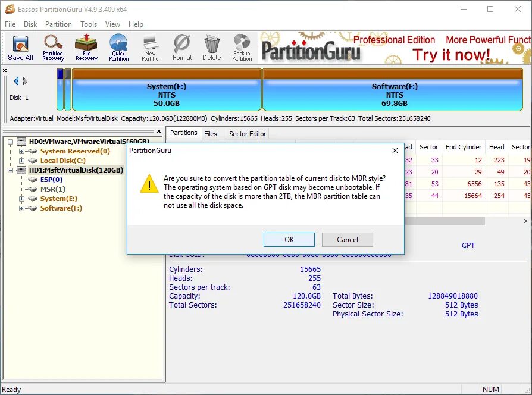Viewport: 532px width, 395px height.
Task: Click the HD0 VMware disk icon
Action: point(21,142)
